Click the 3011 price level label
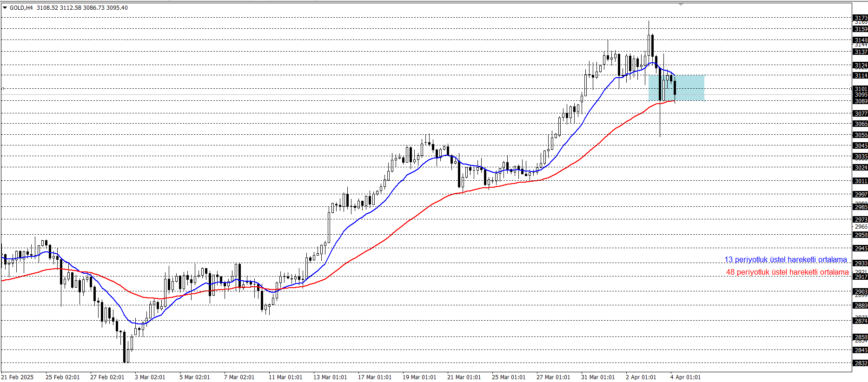This screenshot has width=868, height=382. click(861, 181)
